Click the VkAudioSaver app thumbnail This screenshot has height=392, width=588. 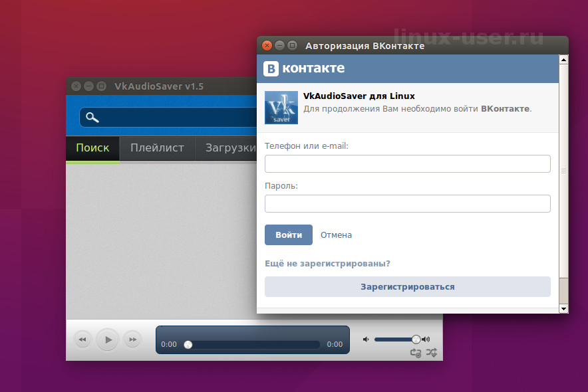coord(281,108)
